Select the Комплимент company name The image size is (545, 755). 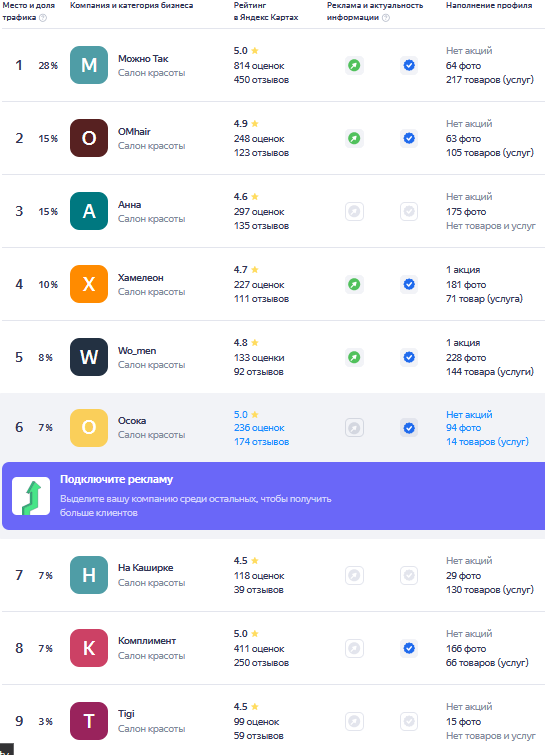(x=147, y=641)
